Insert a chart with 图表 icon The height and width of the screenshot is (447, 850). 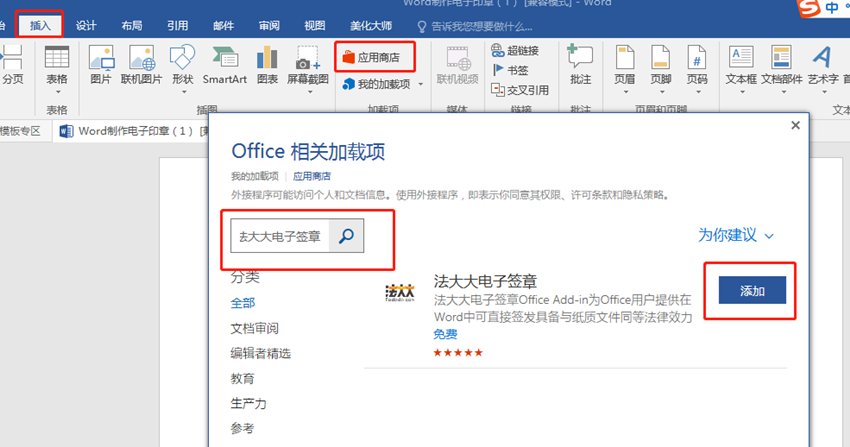[x=267, y=65]
